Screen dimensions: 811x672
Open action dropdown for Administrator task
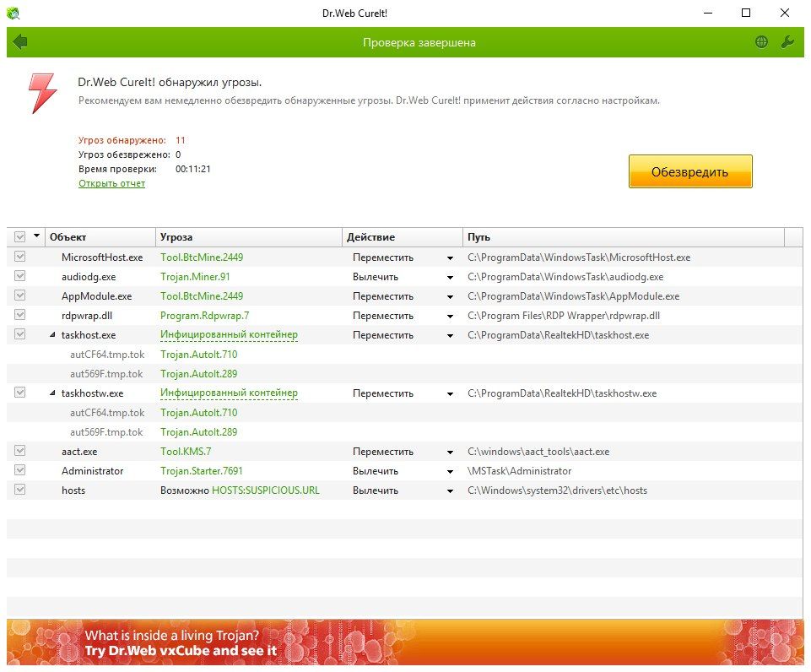pos(450,471)
